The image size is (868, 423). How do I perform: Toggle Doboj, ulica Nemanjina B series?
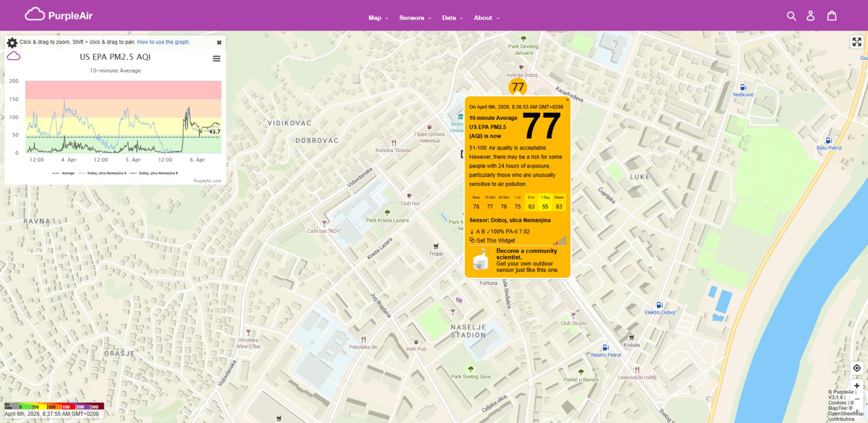tap(158, 173)
